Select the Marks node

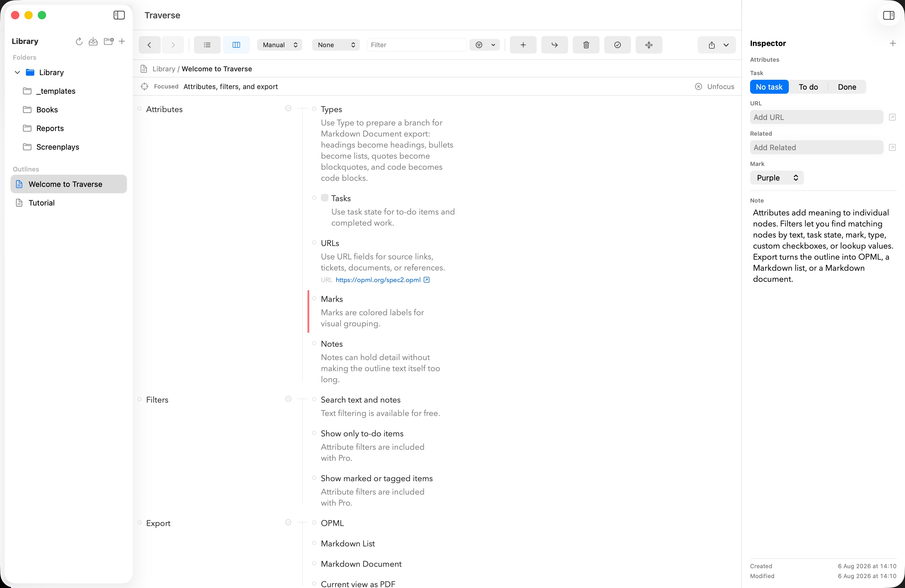pyautogui.click(x=332, y=299)
